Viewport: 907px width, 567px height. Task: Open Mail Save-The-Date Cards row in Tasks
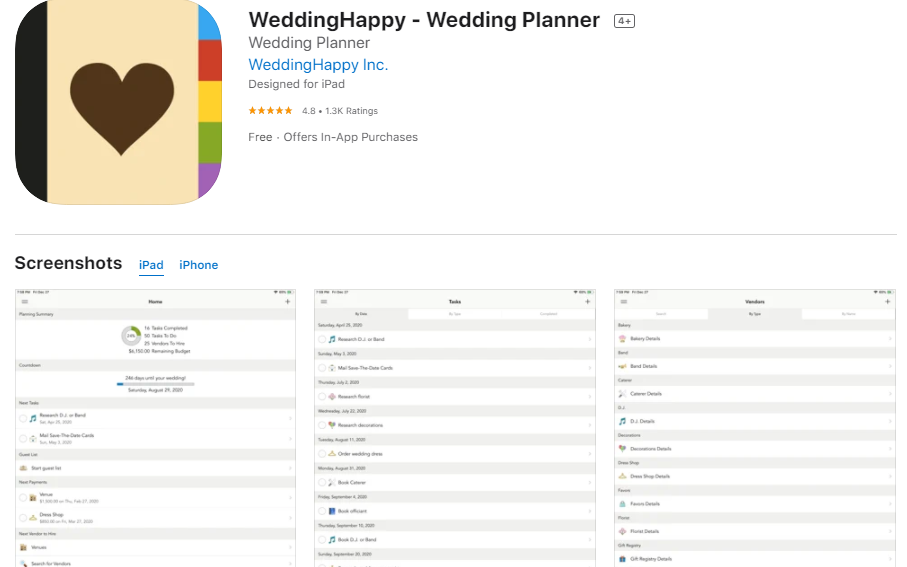[455, 368]
